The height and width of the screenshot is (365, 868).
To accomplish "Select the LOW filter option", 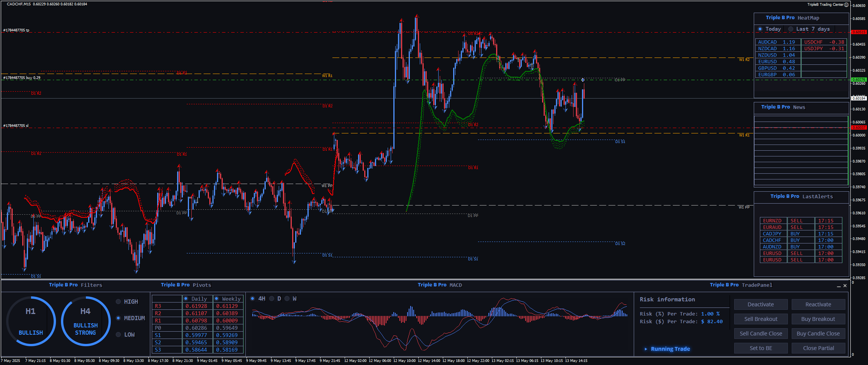I will (118, 335).
